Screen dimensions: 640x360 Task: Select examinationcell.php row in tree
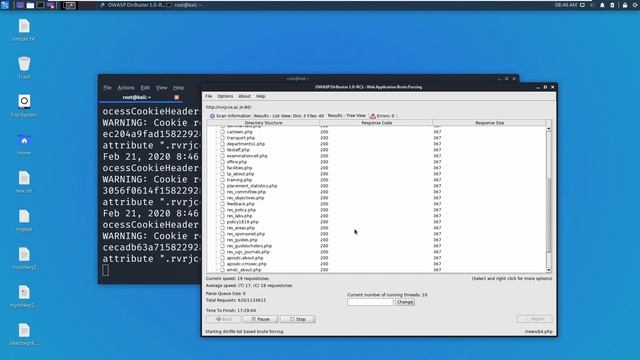pyautogui.click(x=247, y=156)
